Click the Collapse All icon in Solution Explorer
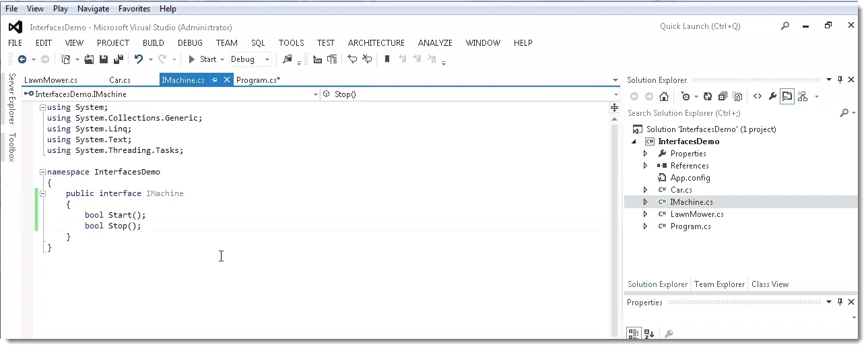 point(723,96)
